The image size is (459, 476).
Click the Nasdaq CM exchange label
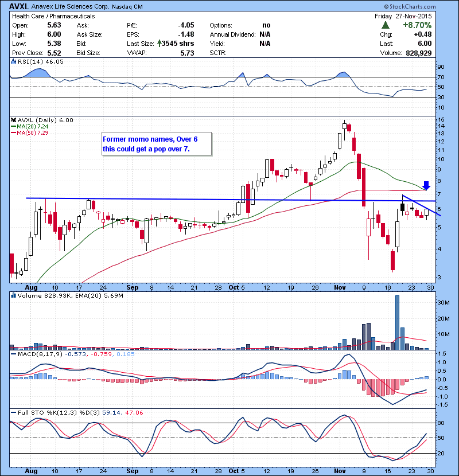pyautogui.click(x=127, y=7)
